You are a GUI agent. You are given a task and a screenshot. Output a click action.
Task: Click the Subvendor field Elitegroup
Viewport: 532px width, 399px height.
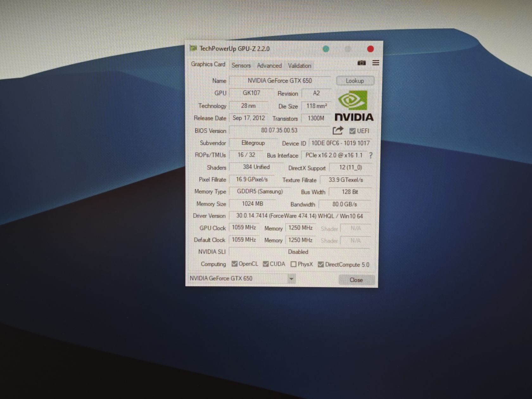[253, 143]
